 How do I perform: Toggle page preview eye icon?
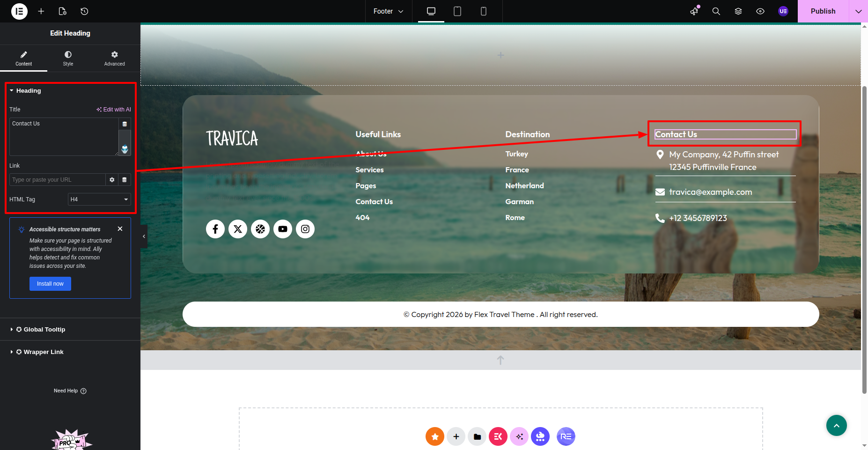click(x=760, y=11)
